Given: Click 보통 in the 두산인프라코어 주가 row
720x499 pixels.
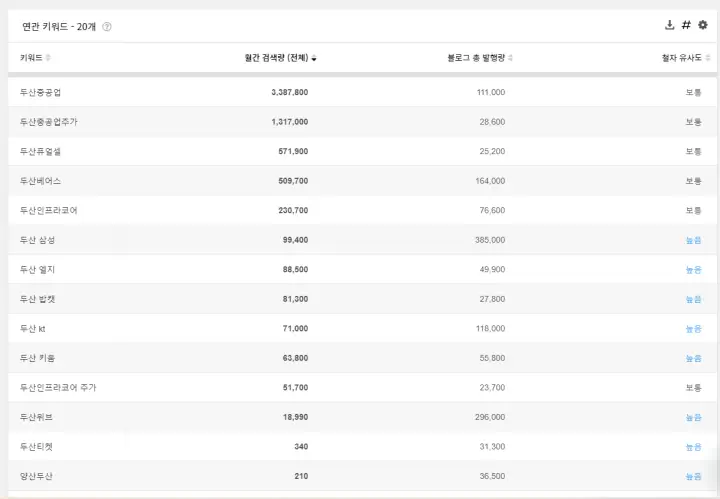Looking at the screenshot, I should point(693,388).
